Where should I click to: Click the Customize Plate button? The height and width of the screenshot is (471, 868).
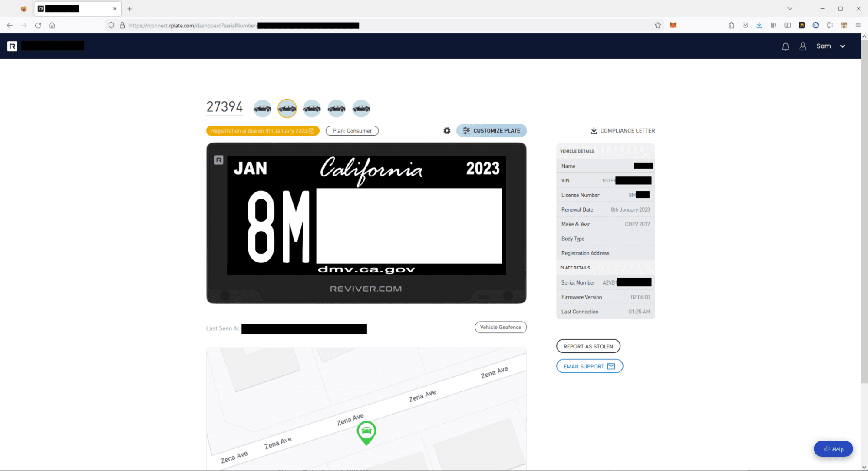[x=492, y=131]
